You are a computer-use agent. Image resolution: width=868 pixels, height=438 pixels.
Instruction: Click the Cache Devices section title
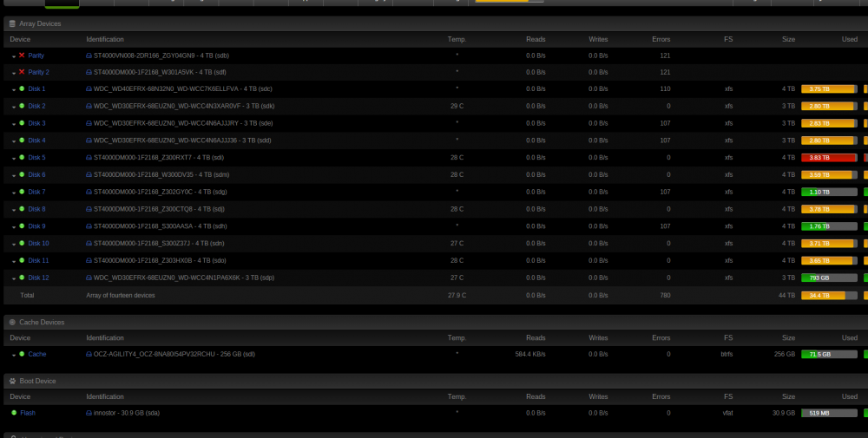[42, 323]
